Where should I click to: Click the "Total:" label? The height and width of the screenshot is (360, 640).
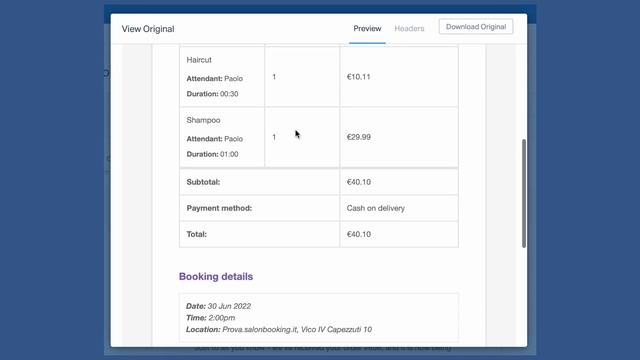point(196,234)
